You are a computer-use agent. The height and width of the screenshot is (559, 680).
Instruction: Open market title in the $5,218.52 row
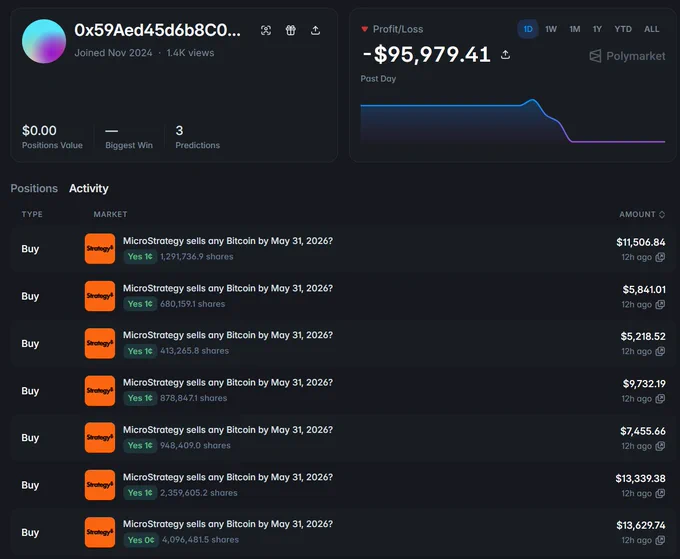click(228, 335)
